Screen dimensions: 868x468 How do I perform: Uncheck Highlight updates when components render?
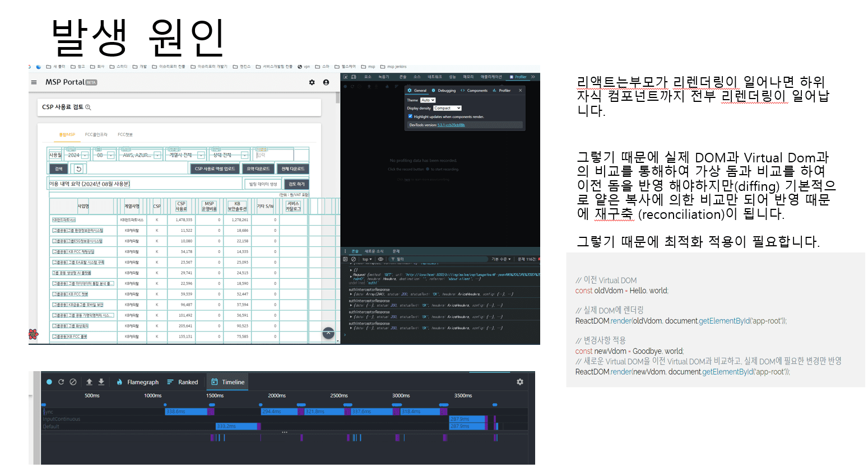pyautogui.click(x=410, y=116)
